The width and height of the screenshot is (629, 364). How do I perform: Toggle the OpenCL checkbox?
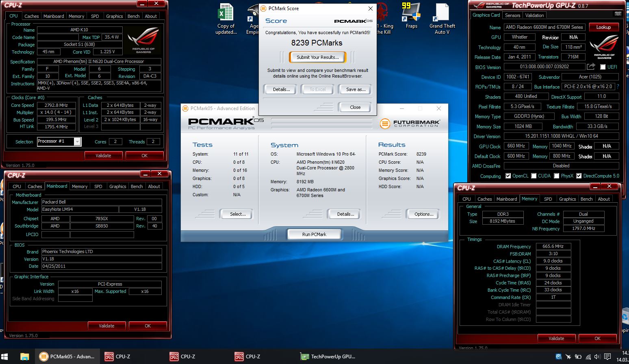click(508, 176)
